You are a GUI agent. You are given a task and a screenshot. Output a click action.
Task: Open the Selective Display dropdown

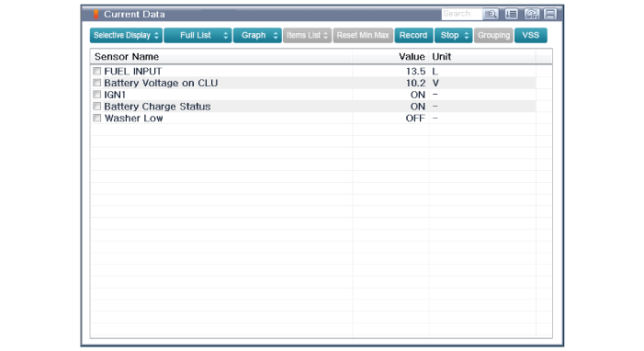(126, 35)
